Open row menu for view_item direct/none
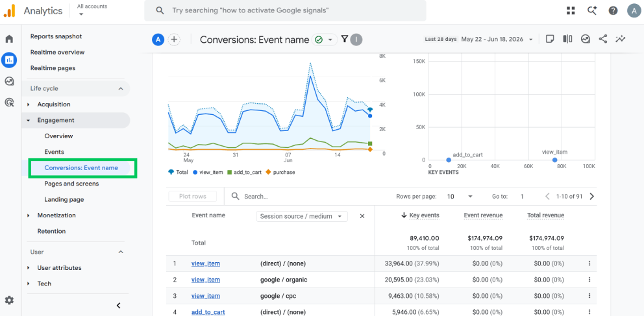This screenshot has width=644, height=316. click(589, 263)
